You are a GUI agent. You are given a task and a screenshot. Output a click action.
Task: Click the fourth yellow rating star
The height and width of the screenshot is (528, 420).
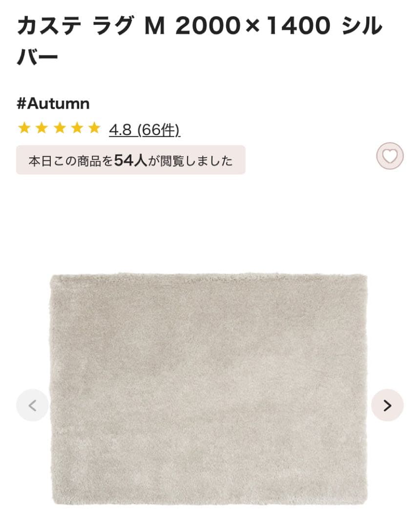[77, 128]
